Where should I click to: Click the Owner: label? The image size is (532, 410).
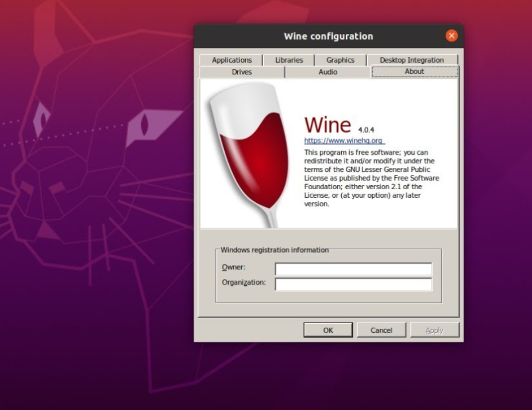[233, 267]
